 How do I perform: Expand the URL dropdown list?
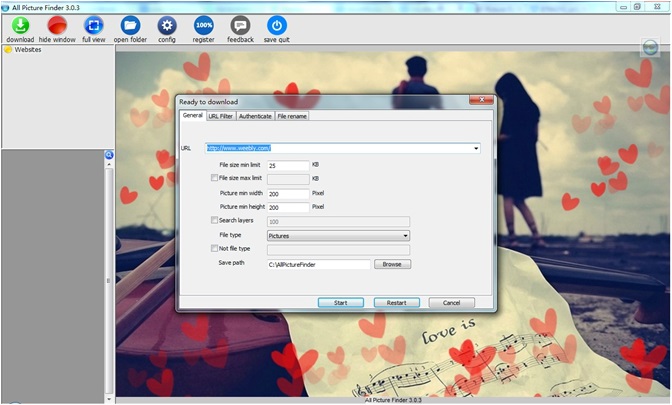point(477,148)
